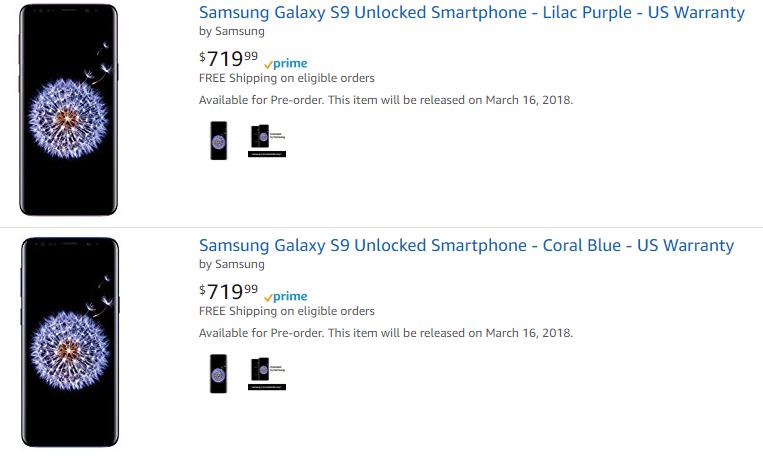The image size is (763, 457).
Task: Click the $719.99 price of the Coral Blue S9
Action: coord(228,291)
